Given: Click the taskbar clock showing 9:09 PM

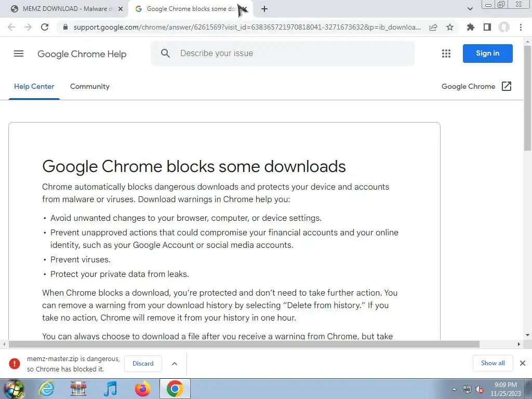Looking at the screenshot, I should (x=505, y=389).
